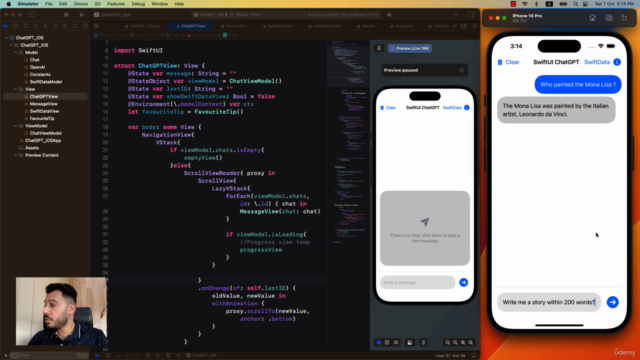Tap the blue send arrow in Simulator

(612, 302)
